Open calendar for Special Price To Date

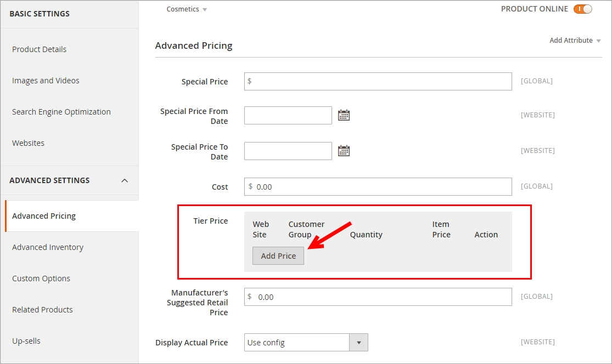344,150
